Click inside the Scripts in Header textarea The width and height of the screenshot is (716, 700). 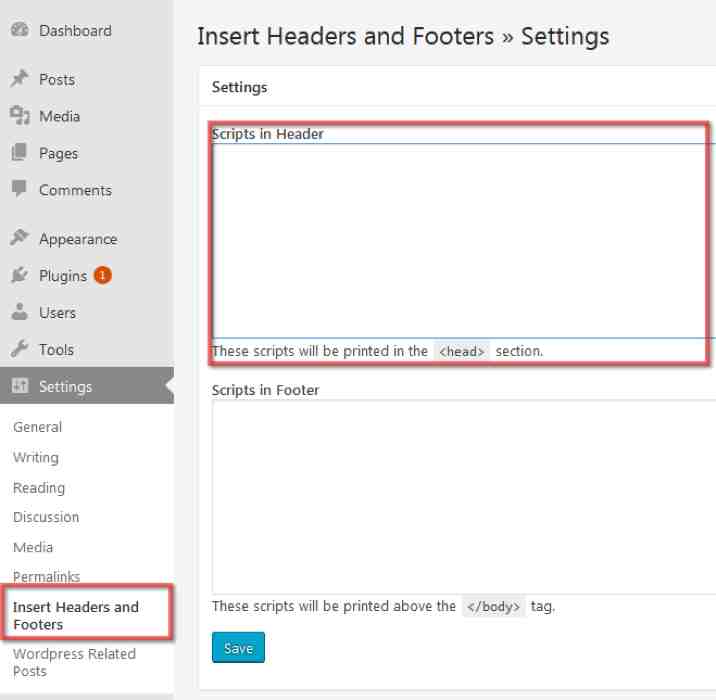(x=463, y=241)
